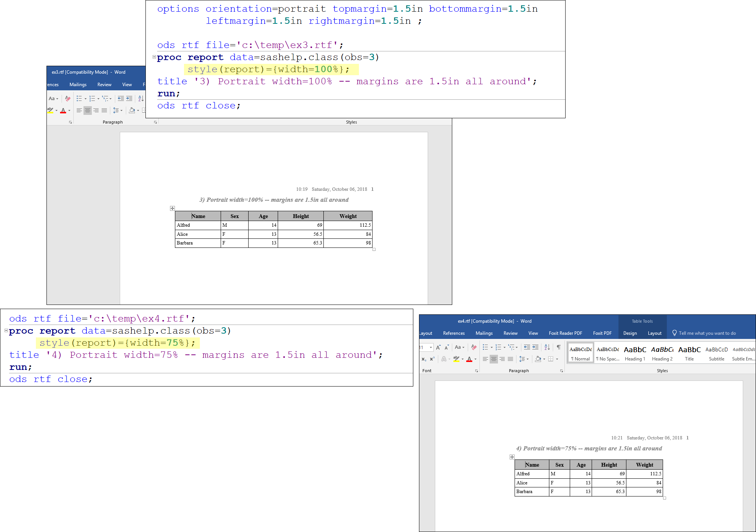
Task: Click table move handle in ex3 document
Action: click(172, 209)
